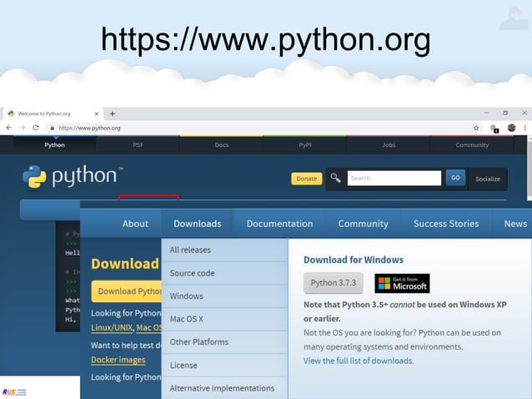This screenshot has height=399, width=532.
Task: Open the Success Stories menu
Action: [446, 224]
